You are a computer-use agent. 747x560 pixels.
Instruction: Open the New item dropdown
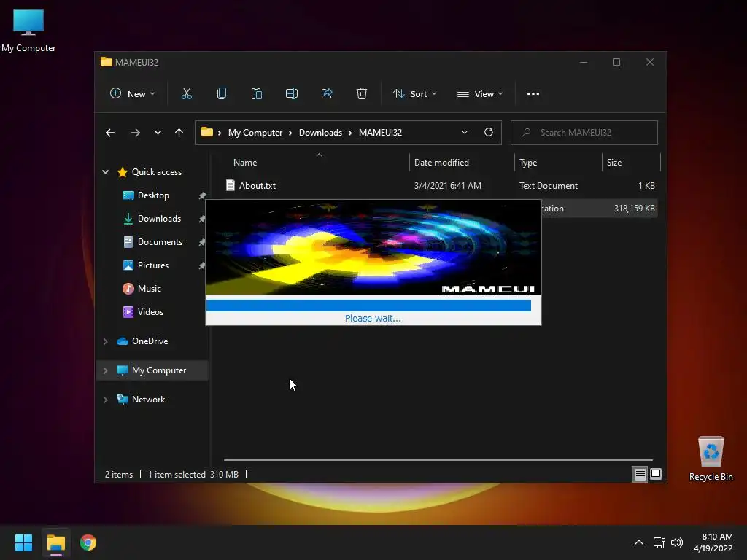[x=132, y=94]
